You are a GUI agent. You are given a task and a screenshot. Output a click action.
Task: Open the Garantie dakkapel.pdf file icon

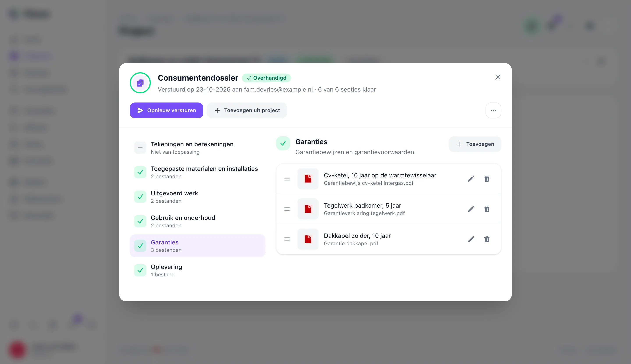tap(308, 239)
